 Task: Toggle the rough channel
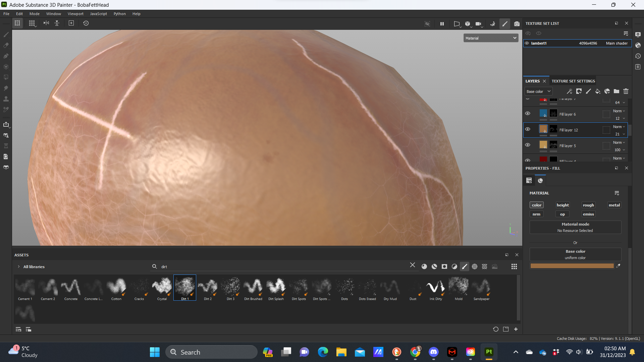pyautogui.click(x=588, y=205)
